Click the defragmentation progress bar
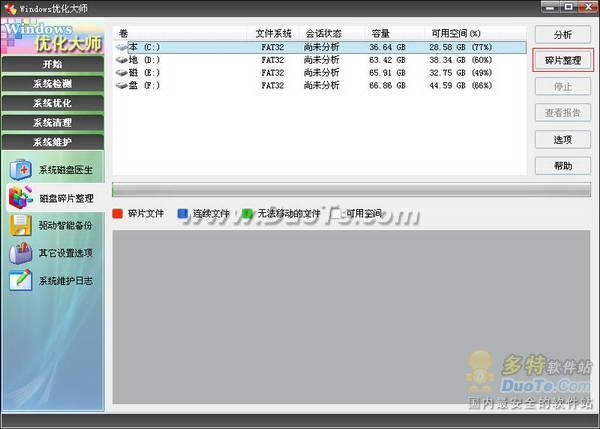Image resolution: width=600 pixels, height=429 pixels. 351,190
